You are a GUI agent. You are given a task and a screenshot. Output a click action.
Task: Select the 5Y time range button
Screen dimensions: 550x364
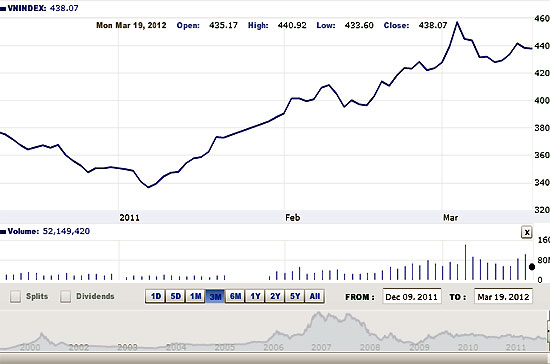coord(295,297)
